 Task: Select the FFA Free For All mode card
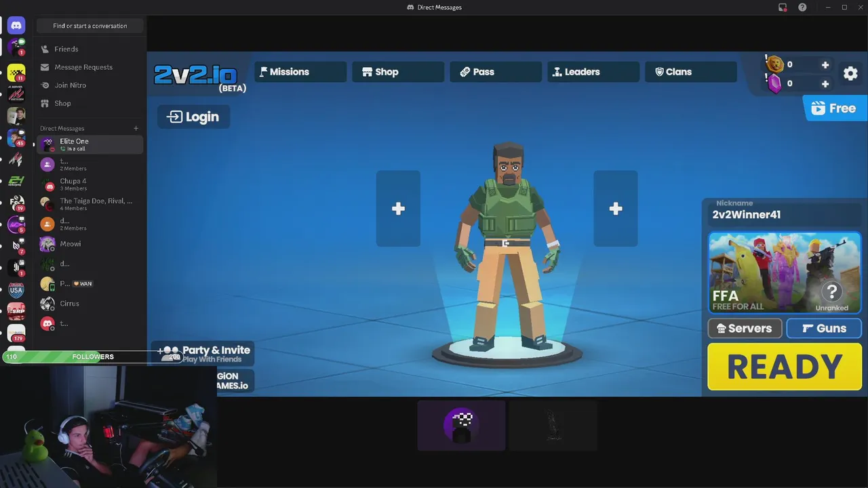pyautogui.click(x=785, y=272)
